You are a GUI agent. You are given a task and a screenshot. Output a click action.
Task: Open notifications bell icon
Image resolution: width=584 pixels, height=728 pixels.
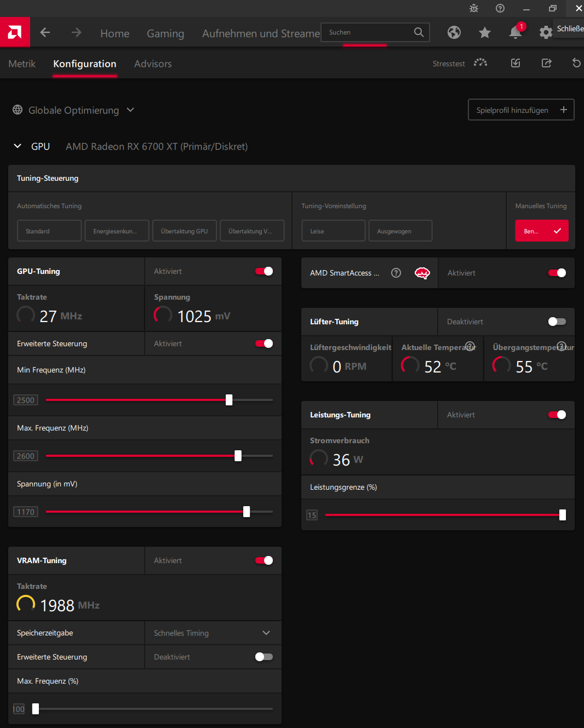[x=516, y=32]
